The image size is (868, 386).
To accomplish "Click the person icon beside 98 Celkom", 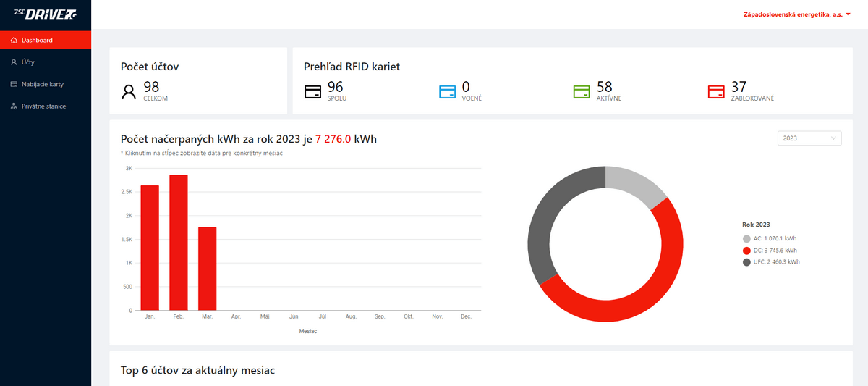I will 129,91.
